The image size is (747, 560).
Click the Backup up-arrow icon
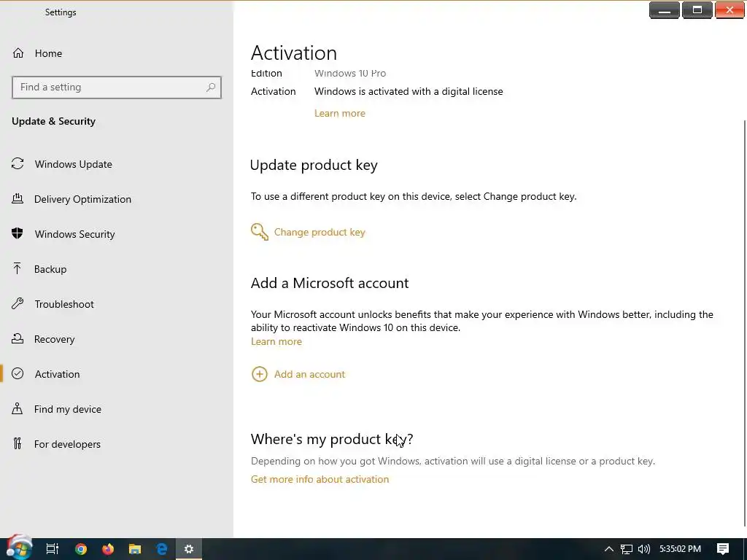coord(18,268)
